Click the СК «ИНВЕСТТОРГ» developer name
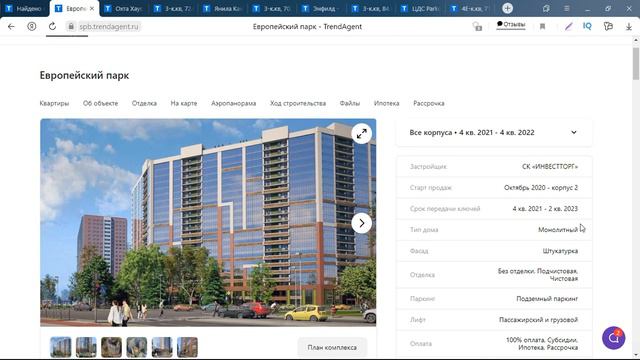This screenshot has height=360, width=640. tap(550, 167)
